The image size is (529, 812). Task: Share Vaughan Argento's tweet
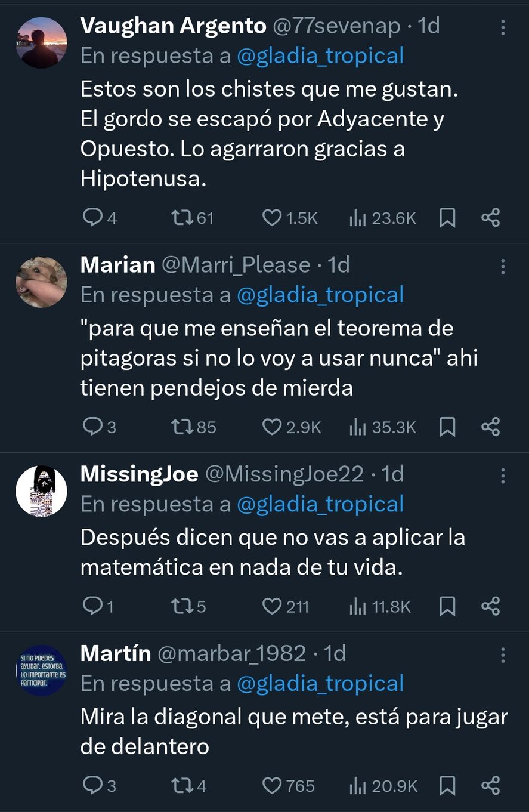point(490,218)
